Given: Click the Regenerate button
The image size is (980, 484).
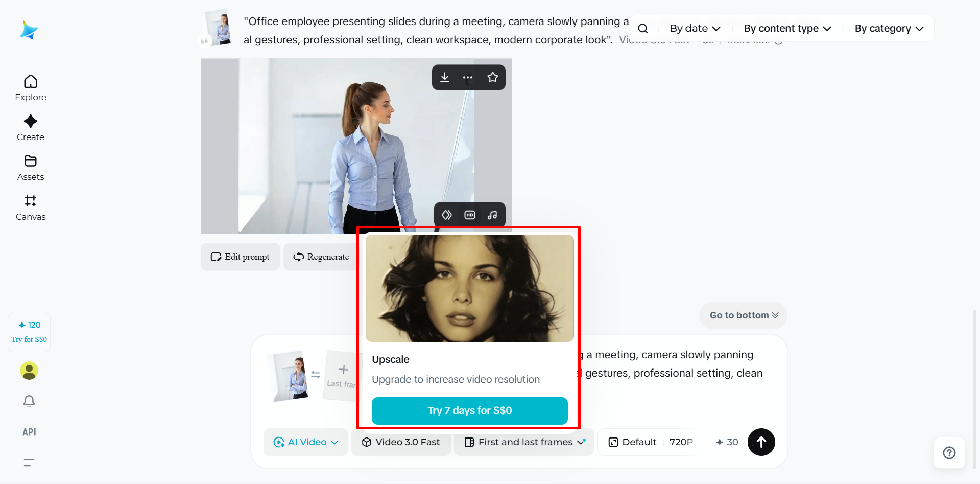Looking at the screenshot, I should point(321,257).
